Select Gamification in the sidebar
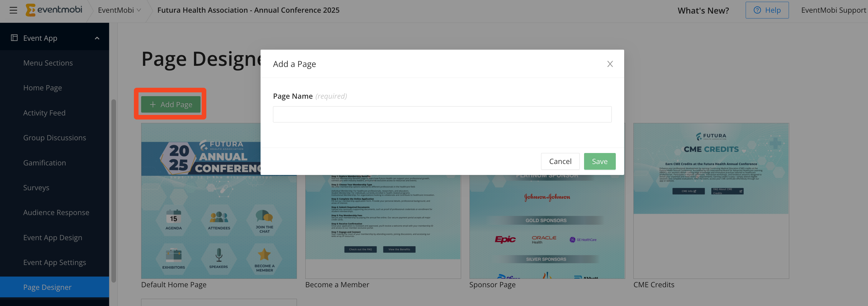Image resolution: width=868 pixels, height=306 pixels. 44,163
